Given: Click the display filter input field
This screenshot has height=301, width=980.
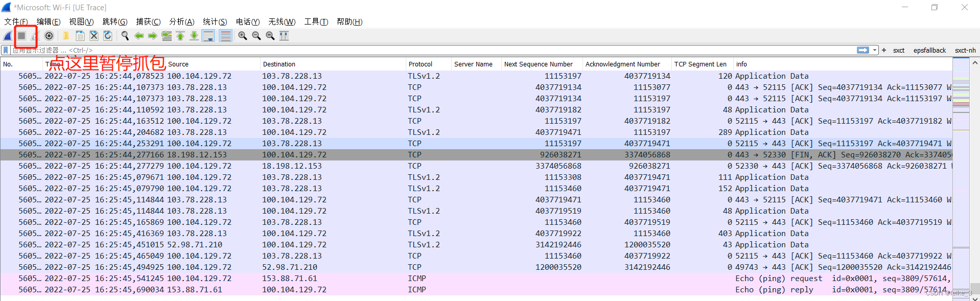Looking at the screenshot, I should click(x=433, y=50).
